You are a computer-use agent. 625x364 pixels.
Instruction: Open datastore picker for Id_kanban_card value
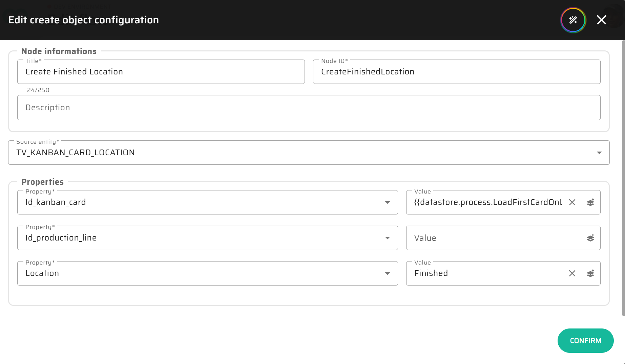[590, 202]
